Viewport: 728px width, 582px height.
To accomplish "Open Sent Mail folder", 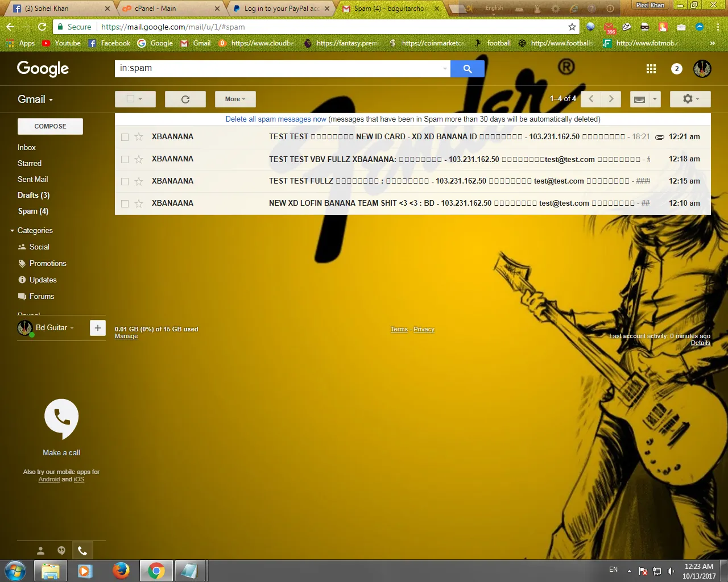I will 32,179.
